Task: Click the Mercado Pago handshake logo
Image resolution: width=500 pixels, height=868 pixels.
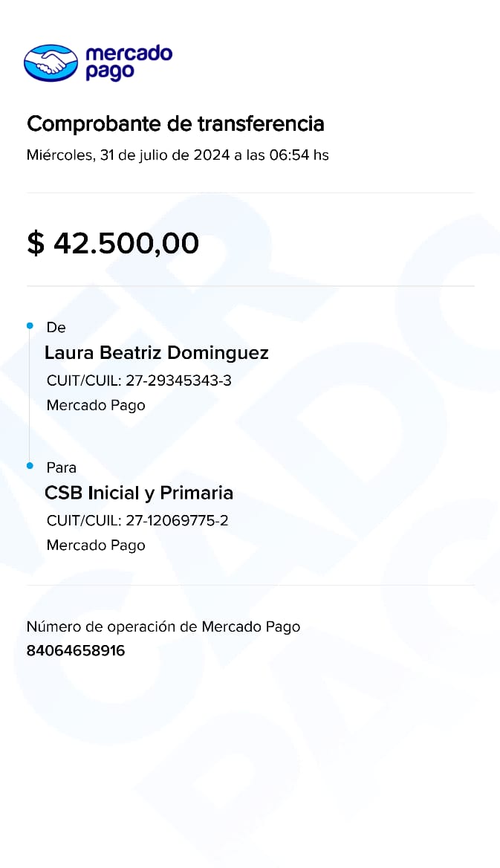Action: point(51,62)
